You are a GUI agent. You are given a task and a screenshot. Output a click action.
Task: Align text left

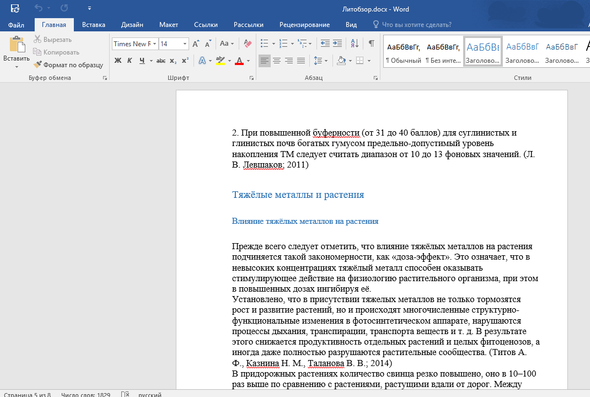[265, 61]
